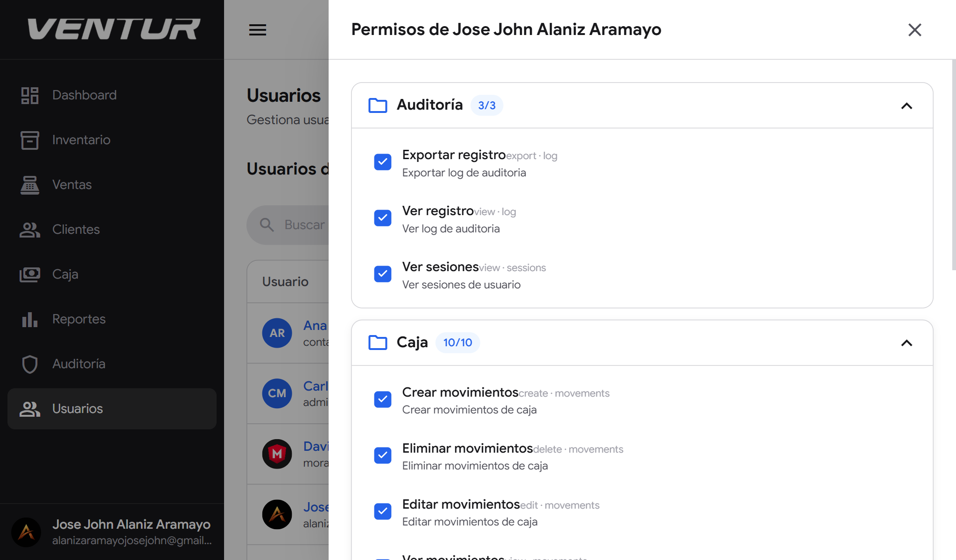Image resolution: width=956 pixels, height=560 pixels.
Task: Uncheck the Exportar registro permission
Action: (383, 162)
